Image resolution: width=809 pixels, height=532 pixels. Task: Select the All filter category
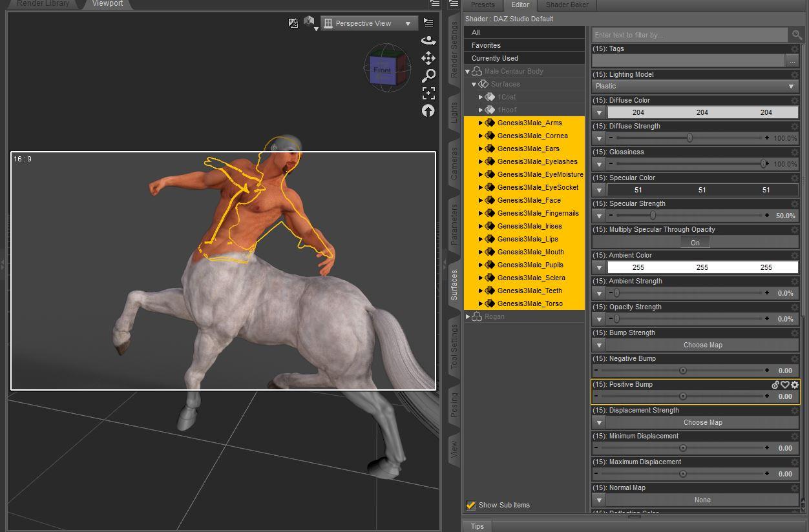coord(524,32)
